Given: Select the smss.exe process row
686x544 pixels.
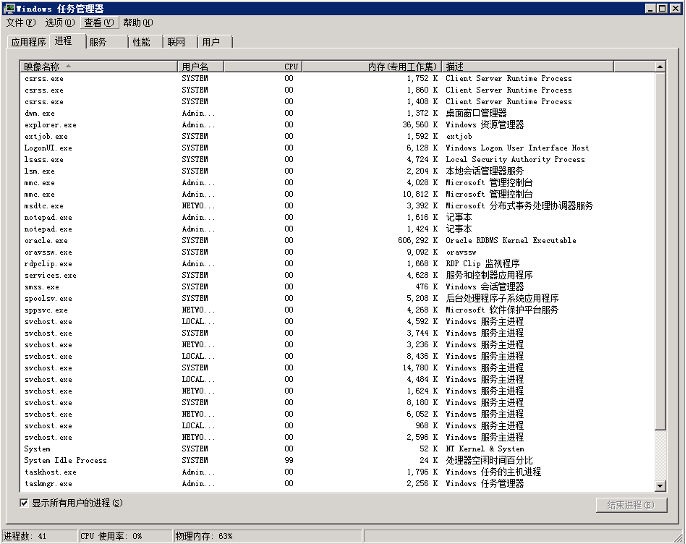Looking at the screenshot, I should [337, 287].
